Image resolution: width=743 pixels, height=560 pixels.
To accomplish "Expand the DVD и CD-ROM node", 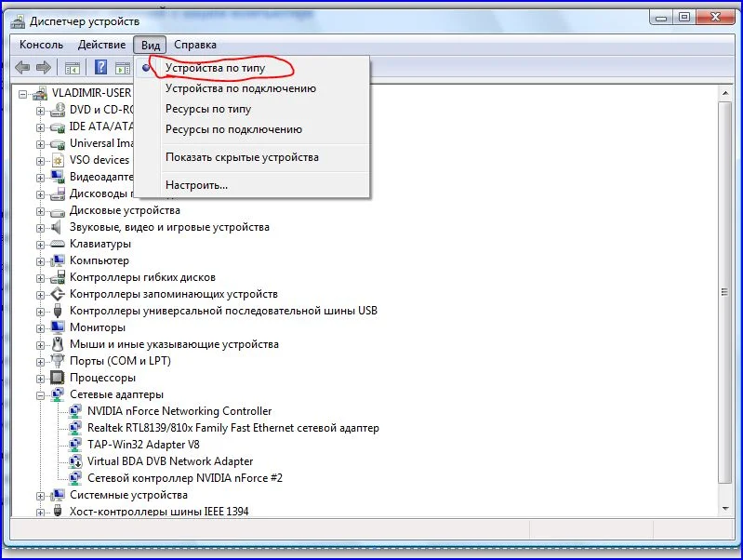I will pos(40,111).
